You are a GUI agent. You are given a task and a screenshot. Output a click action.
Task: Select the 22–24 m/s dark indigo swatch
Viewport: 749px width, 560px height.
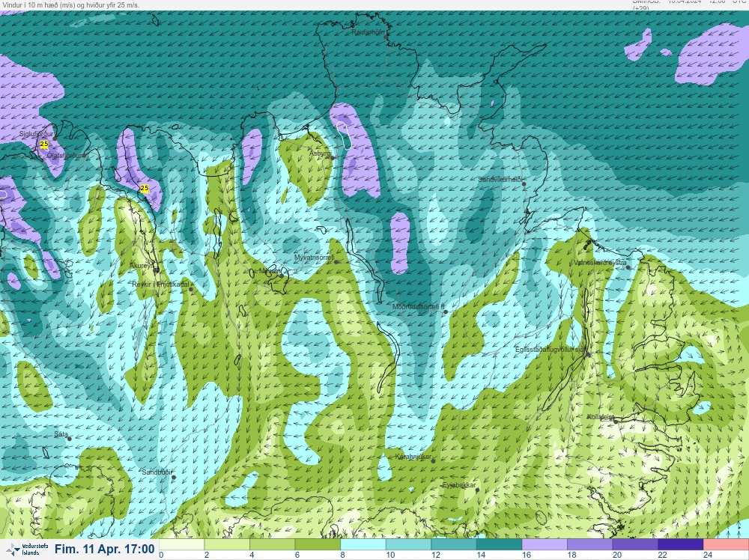click(x=681, y=544)
